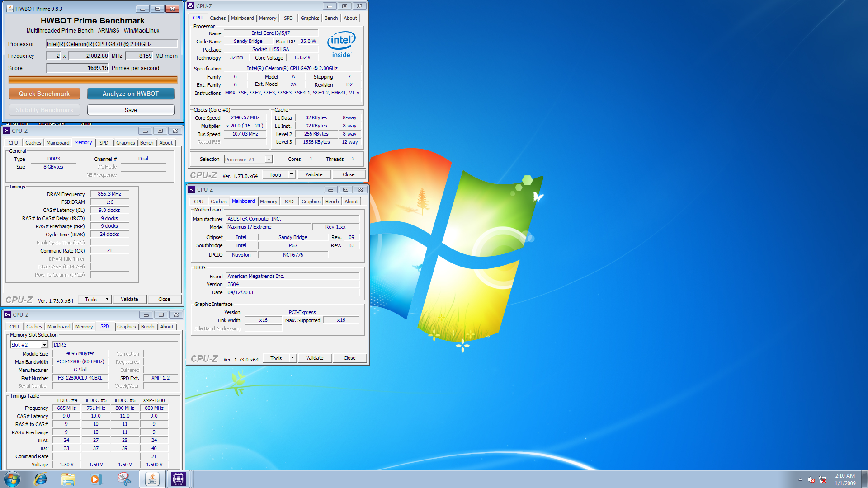The height and width of the screenshot is (488, 868).
Task: Switch to Caches tab in CPU-Z CPU window
Action: click(x=217, y=18)
